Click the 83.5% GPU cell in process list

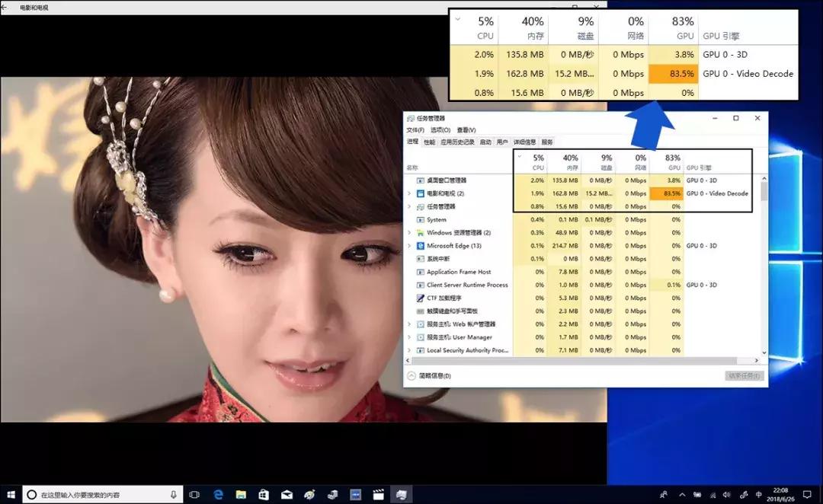click(667, 193)
